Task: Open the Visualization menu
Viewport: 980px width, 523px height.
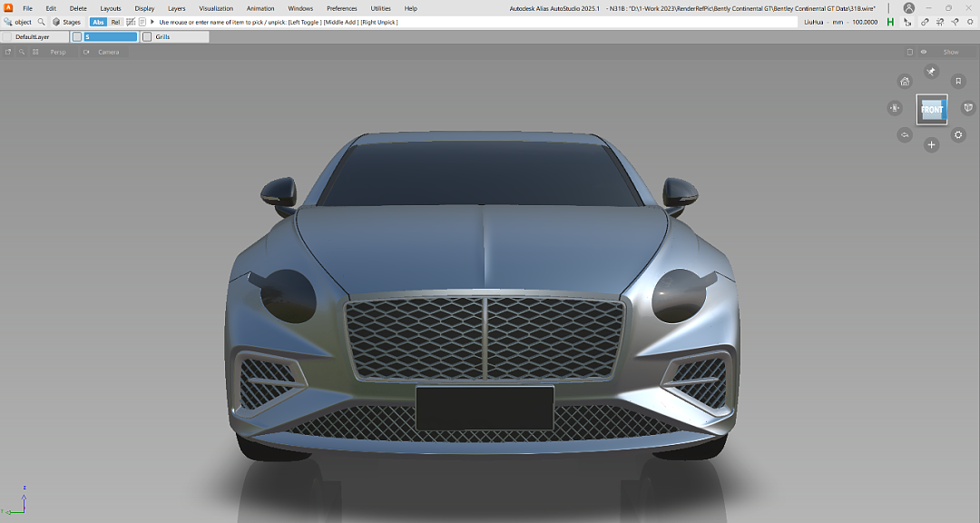Action: [216, 9]
